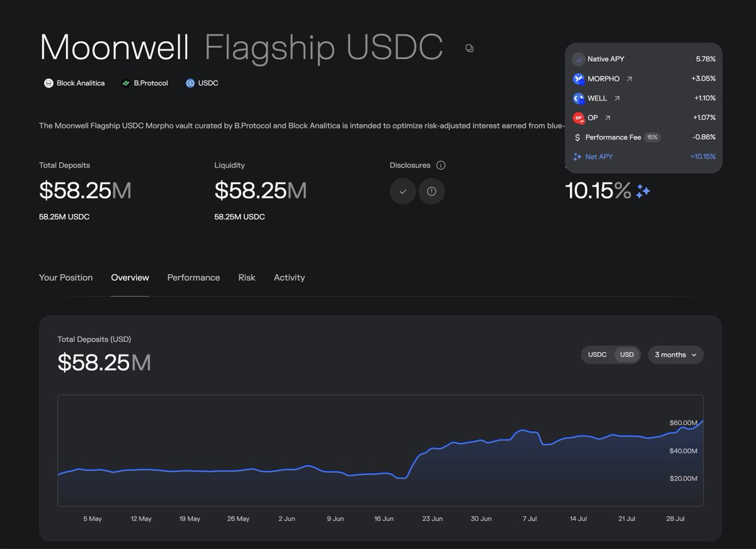Click the 58.25M USDC text under Liquidity

239,217
